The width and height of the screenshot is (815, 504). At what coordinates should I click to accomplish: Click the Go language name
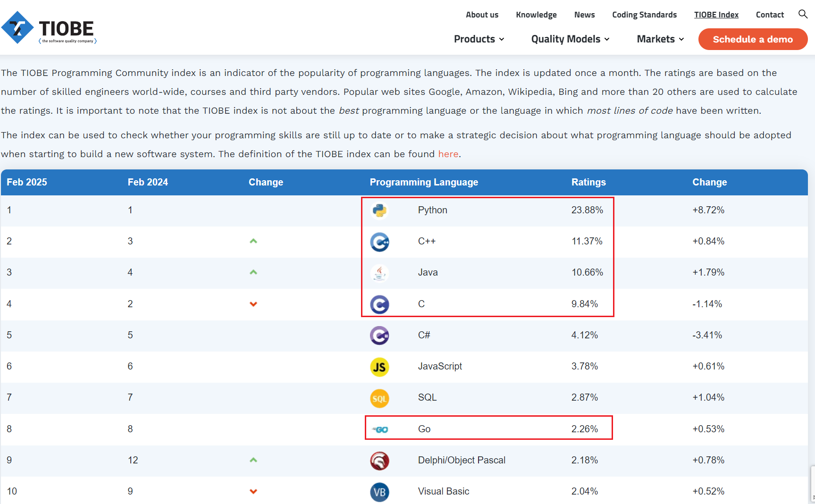pyautogui.click(x=424, y=429)
